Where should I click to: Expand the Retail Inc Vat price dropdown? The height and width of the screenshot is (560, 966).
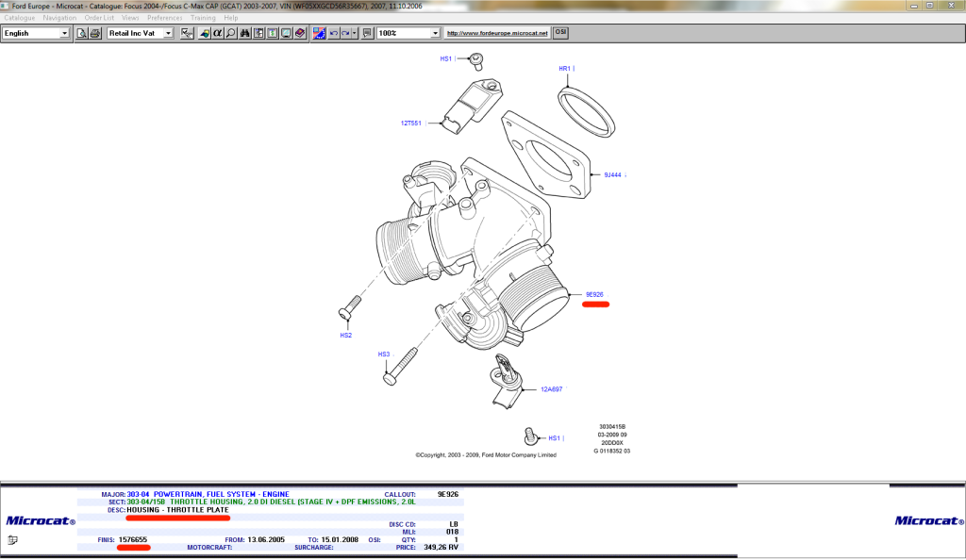tap(168, 33)
